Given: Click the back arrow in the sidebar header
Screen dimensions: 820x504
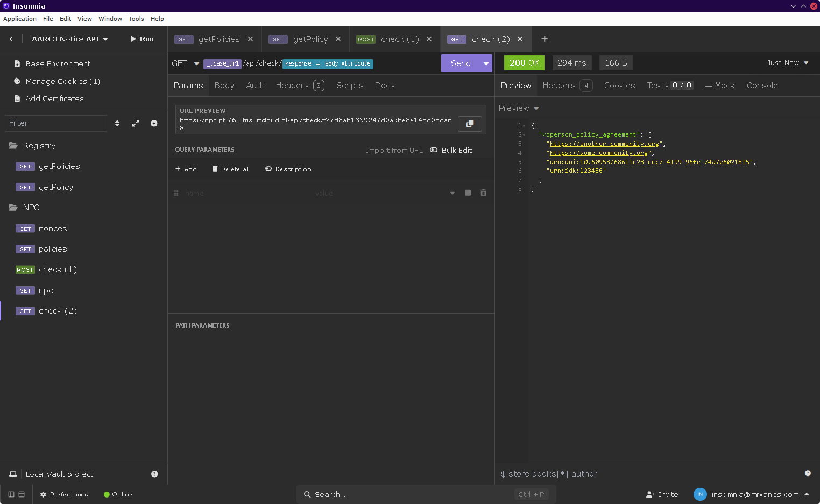Looking at the screenshot, I should point(11,39).
